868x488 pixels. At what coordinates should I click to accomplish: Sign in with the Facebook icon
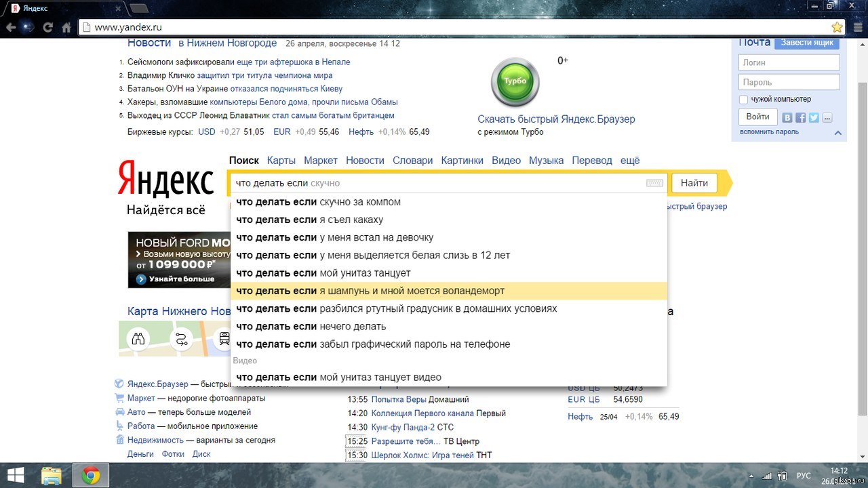[x=801, y=118]
